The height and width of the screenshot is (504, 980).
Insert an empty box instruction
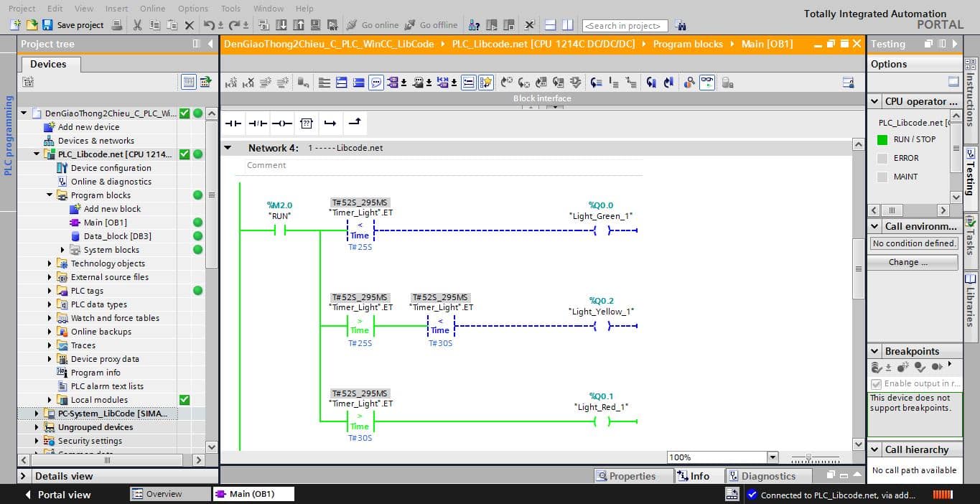(307, 123)
